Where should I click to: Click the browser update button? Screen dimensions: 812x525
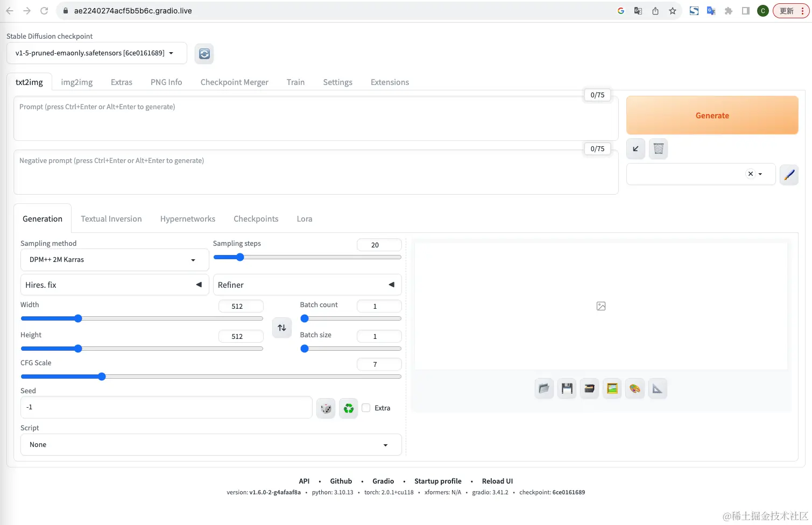790,11
